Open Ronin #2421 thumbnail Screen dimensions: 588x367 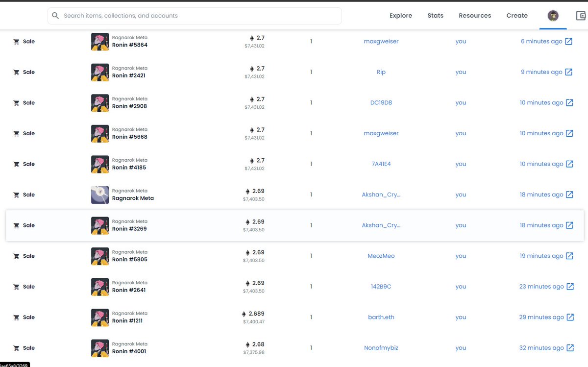(100, 72)
